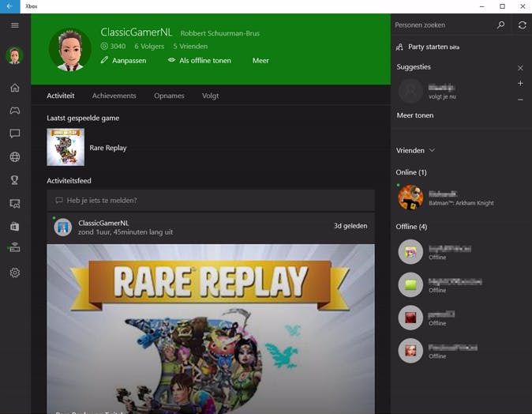Click the ClassicGamerNL gamertag in the header
The width and height of the screenshot is (532, 414).
[137, 32]
